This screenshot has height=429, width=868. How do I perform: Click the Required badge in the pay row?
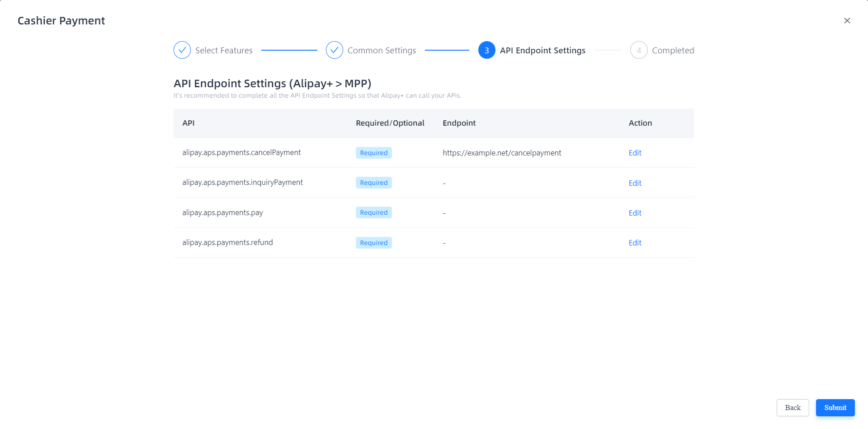[373, 212]
